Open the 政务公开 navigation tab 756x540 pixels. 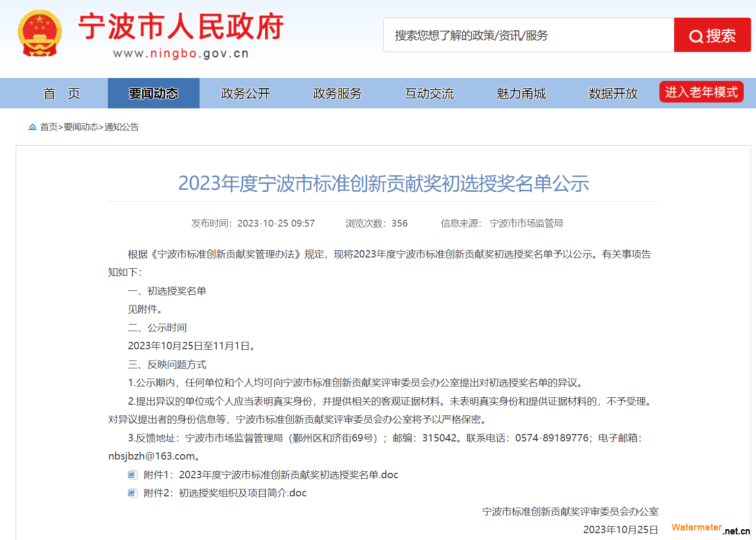246,93
